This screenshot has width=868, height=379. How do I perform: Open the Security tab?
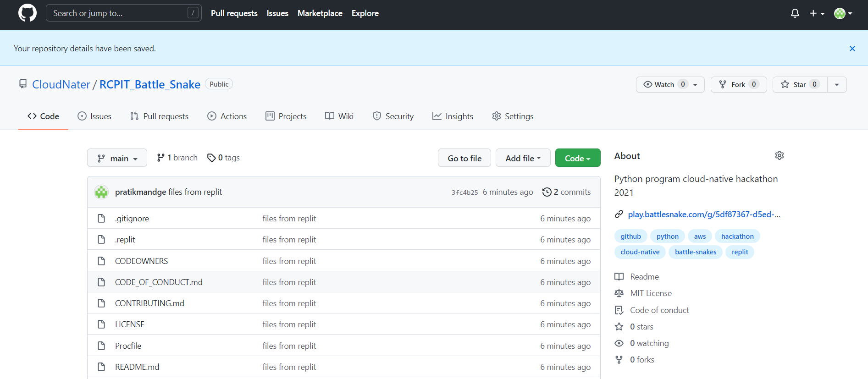[x=393, y=116]
